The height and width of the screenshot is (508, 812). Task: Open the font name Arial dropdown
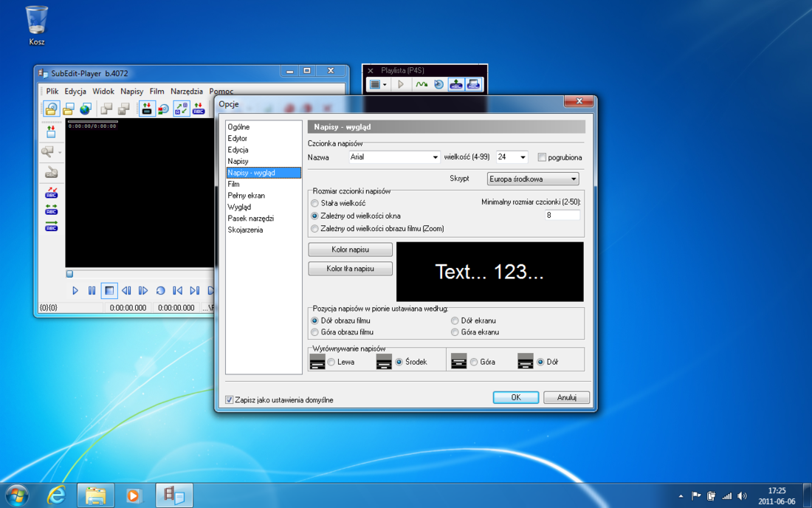pyautogui.click(x=435, y=157)
